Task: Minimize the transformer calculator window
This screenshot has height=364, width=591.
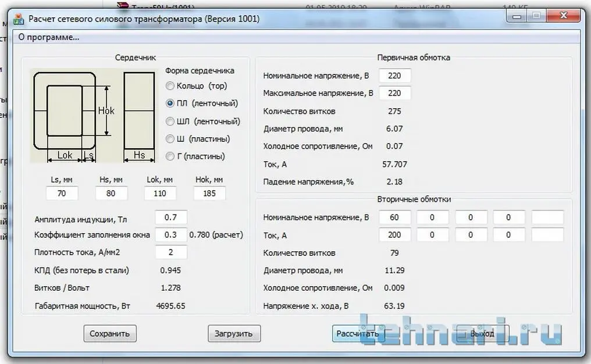Action: [x=517, y=16]
